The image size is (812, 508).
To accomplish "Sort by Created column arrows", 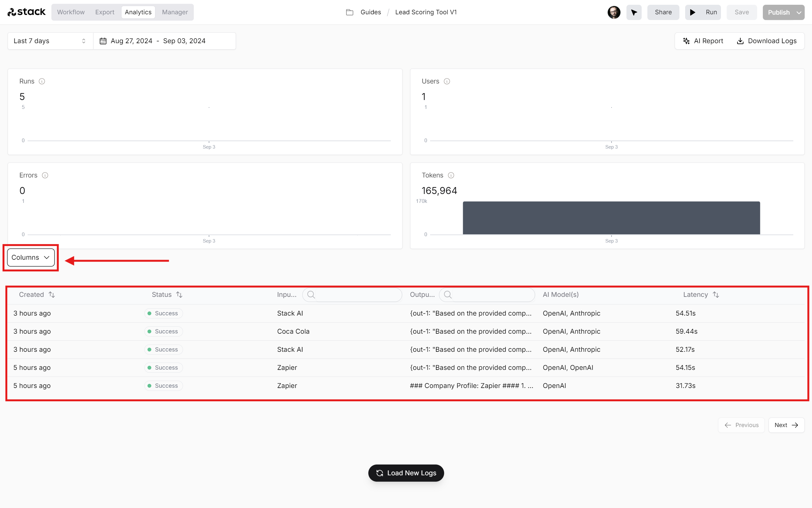I will coord(52,295).
